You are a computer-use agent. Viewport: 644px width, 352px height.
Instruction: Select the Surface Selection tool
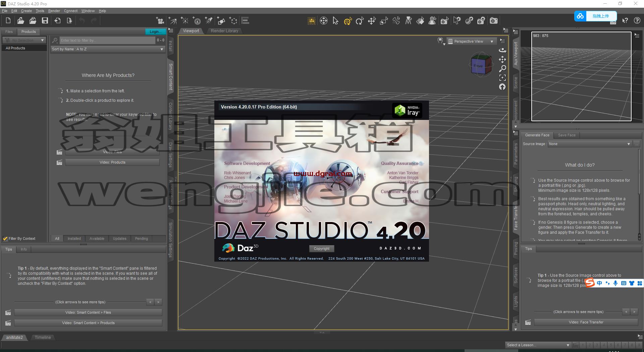click(x=420, y=21)
